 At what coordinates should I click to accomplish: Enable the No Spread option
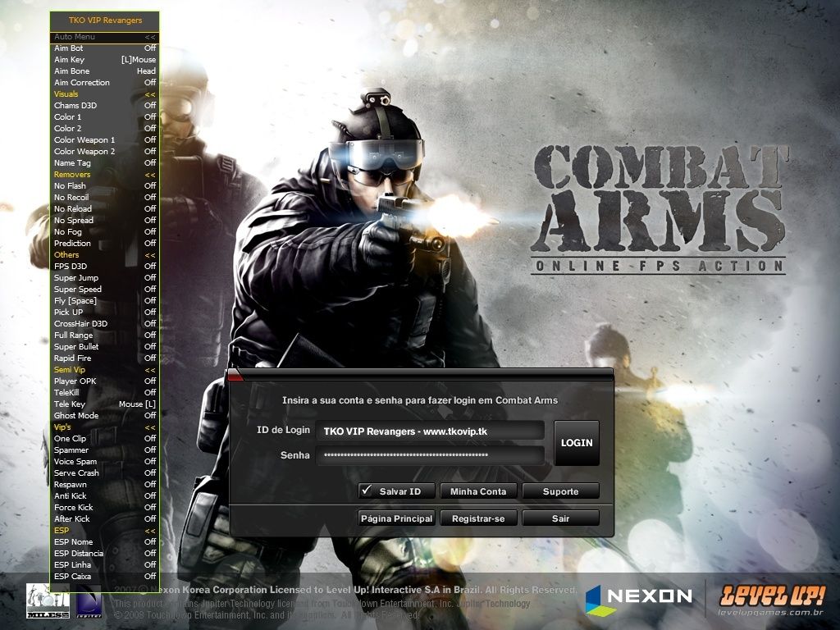(105, 220)
